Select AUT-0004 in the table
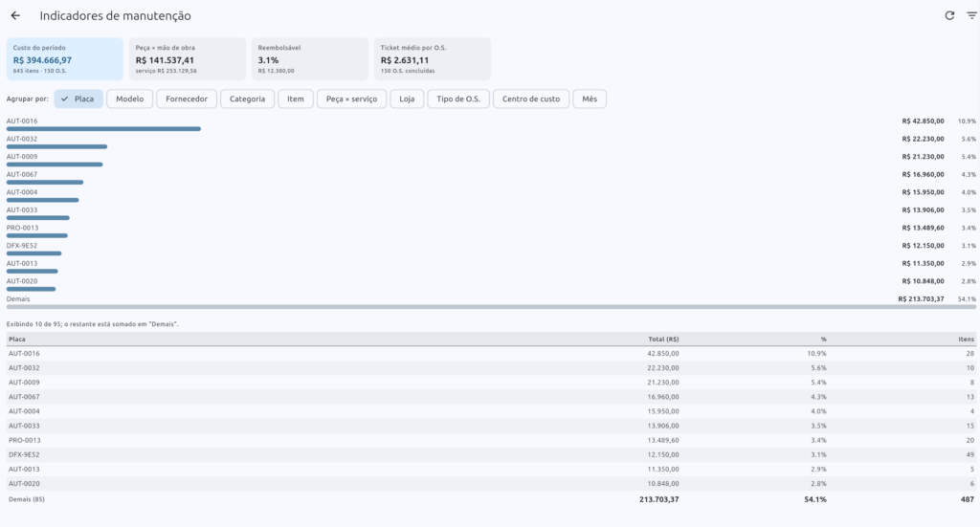This screenshot has width=980, height=527. pos(491,411)
